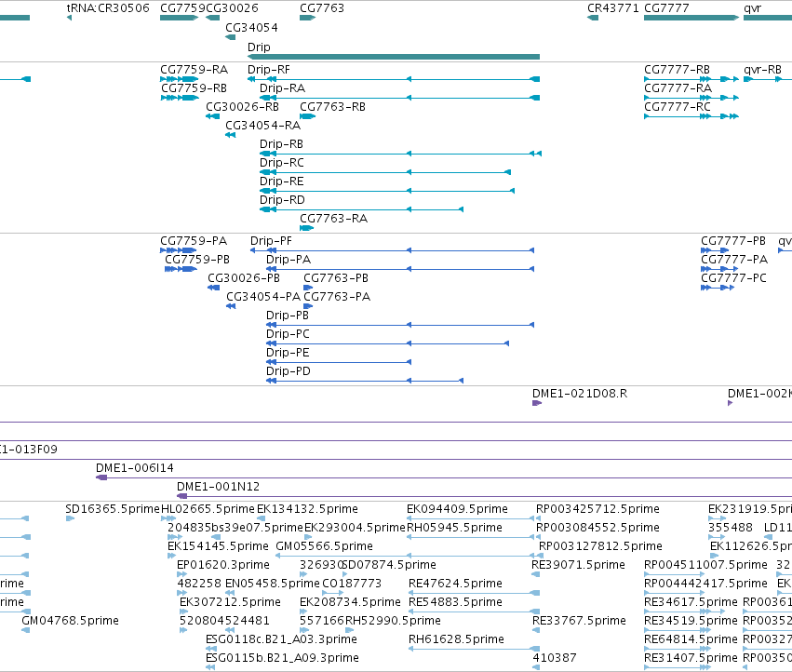Viewport: 792px width, 672px height.
Task: Click the GM04768.5prime EST label
Action: [70, 621]
